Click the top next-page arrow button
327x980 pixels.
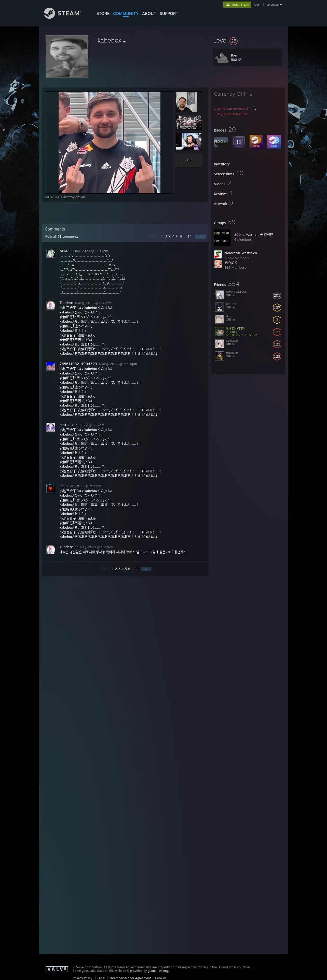(x=200, y=237)
